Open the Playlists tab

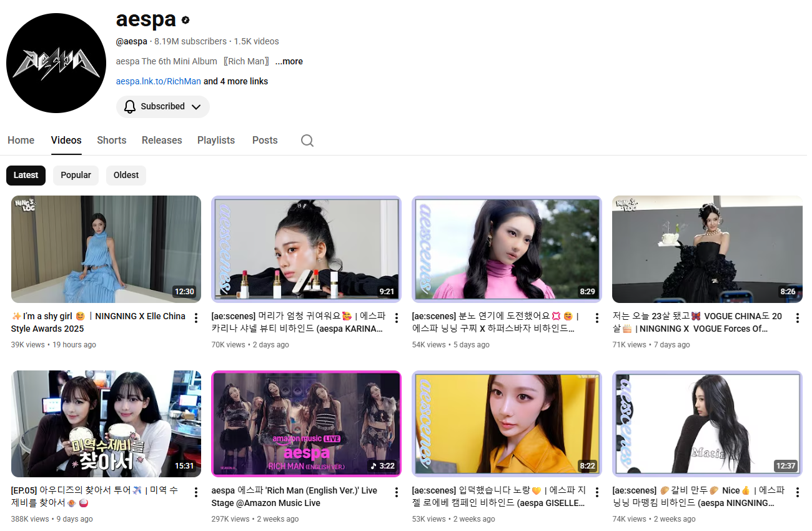(216, 141)
